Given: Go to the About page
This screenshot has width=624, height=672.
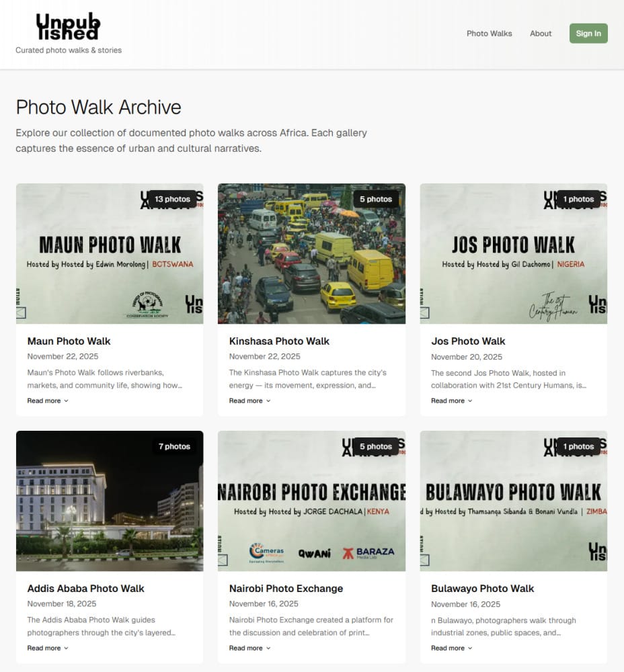Looking at the screenshot, I should 541,34.
